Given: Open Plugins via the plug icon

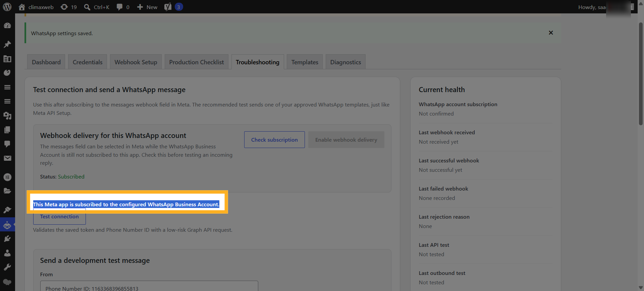Looking at the screenshot, I should pyautogui.click(x=7, y=239).
